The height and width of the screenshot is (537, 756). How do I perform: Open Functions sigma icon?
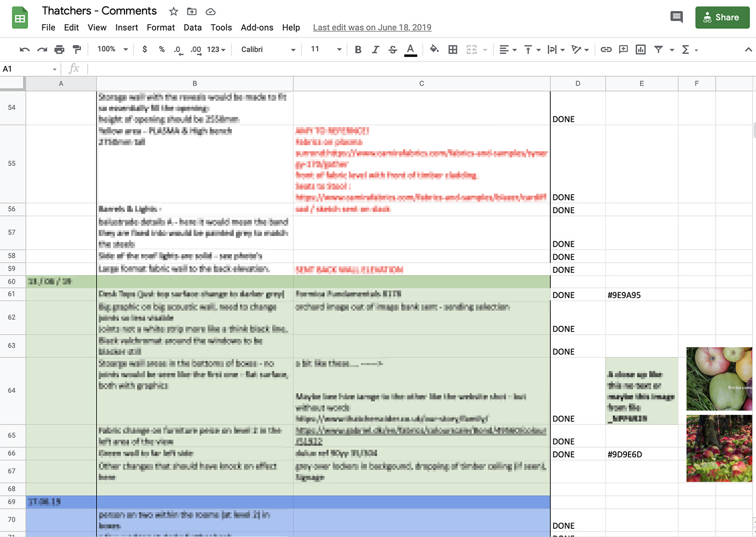pos(685,49)
